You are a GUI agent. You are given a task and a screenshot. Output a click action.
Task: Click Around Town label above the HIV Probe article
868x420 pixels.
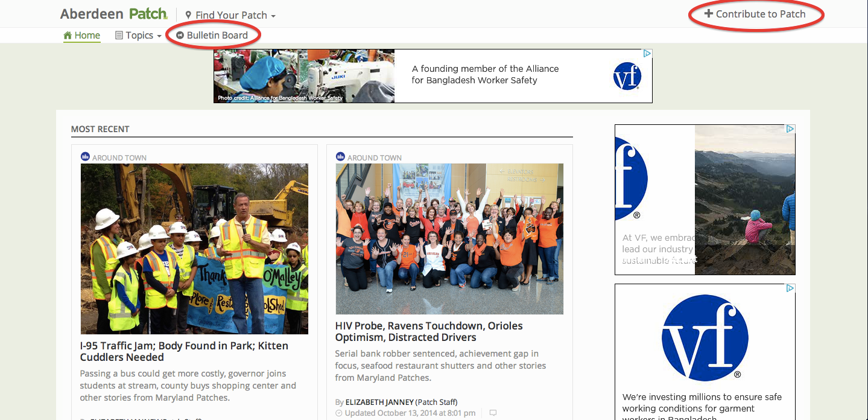click(375, 157)
